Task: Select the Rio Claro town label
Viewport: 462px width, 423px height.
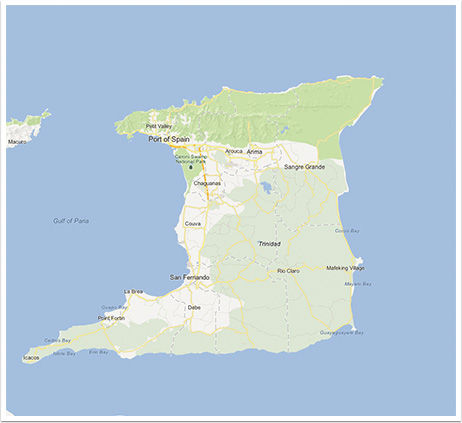Action: pyautogui.click(x=288, y=271)
